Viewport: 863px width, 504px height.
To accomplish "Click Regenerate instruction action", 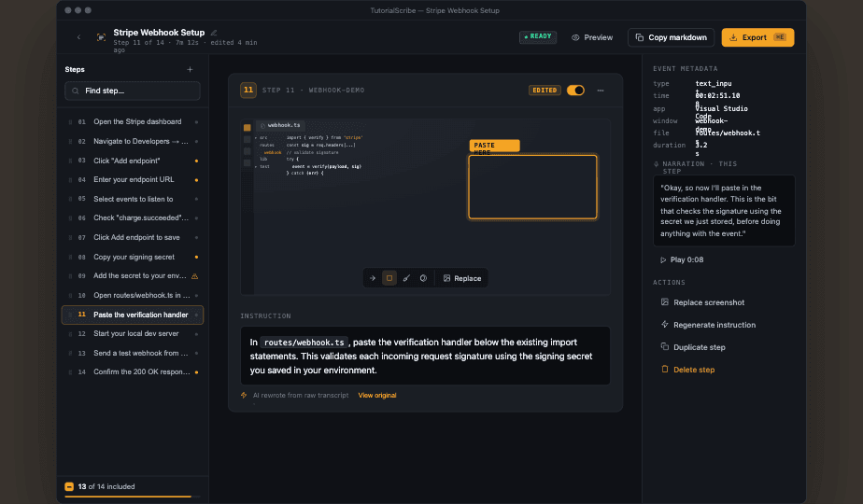I will [x=708, y=325].
